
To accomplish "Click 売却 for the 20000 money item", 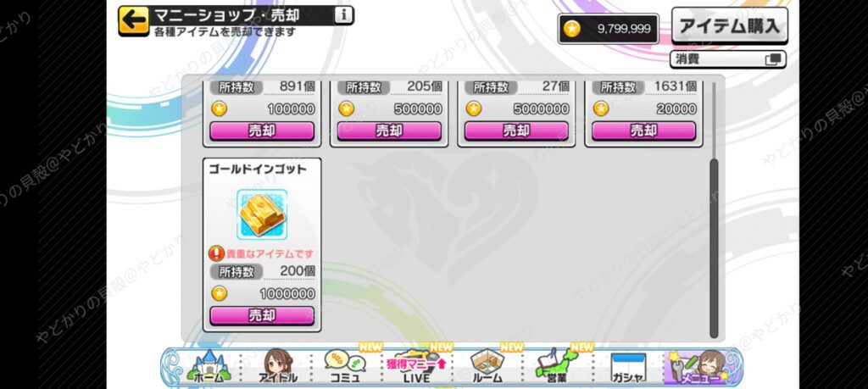I will [x=644, y=131].
